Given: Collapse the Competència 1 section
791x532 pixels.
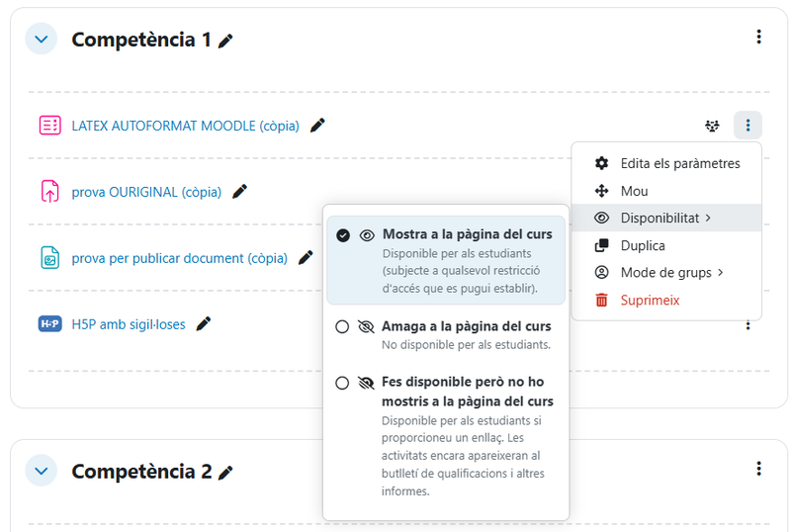Looking at the screenshot, I should (41, 40).
